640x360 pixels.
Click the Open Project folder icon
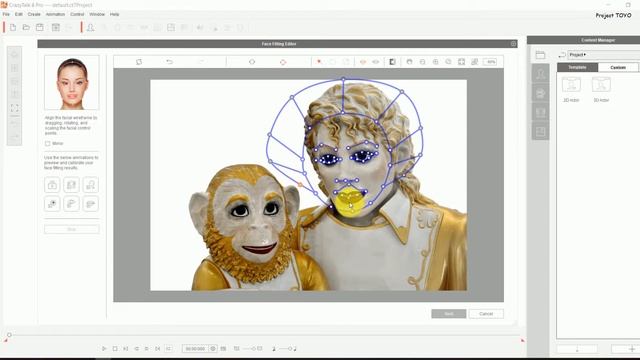click(26, 27)
